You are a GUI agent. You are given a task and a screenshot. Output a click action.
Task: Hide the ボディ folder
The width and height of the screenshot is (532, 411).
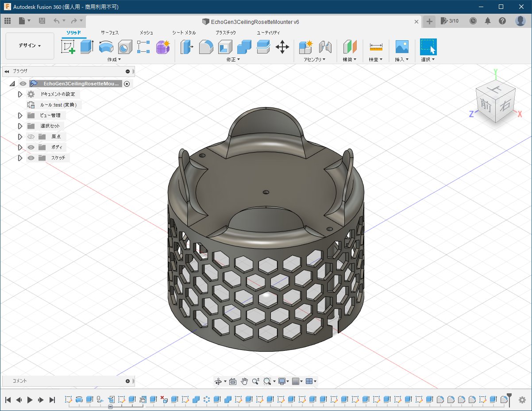[31, 147]
